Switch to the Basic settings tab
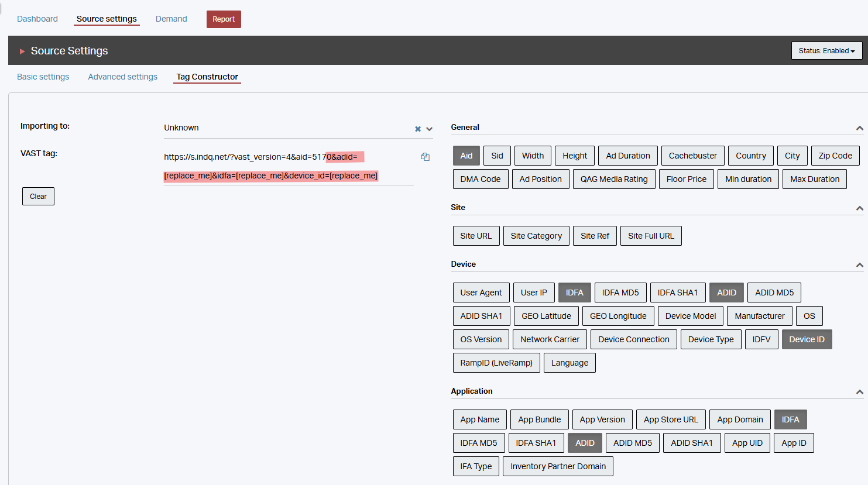The width and height of the screenshot is (868, 485). pos(43,77)
